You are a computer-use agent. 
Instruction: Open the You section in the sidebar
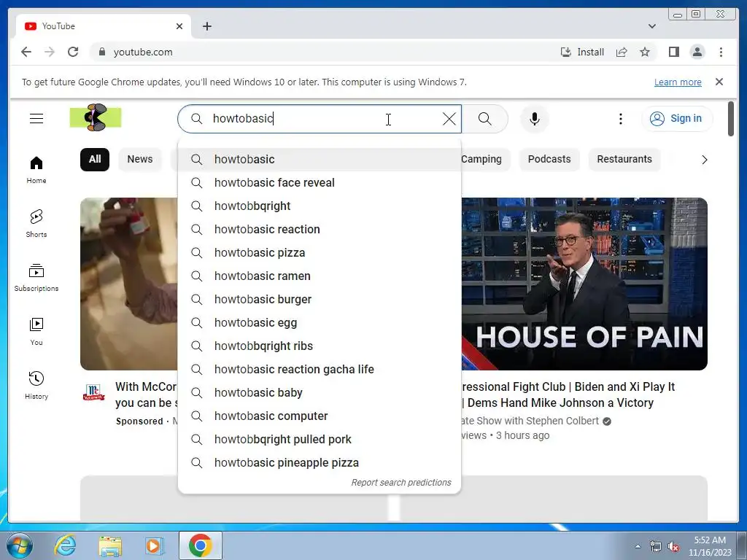[x=36, y=332]
